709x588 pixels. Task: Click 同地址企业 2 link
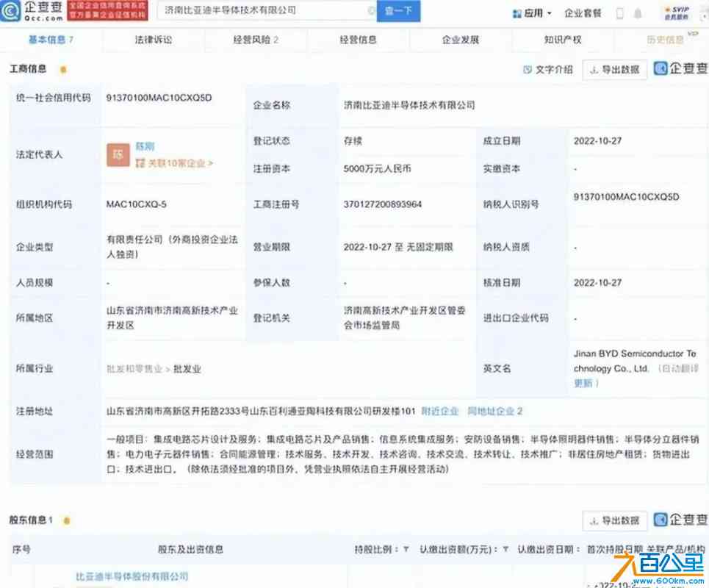[495, 411]
